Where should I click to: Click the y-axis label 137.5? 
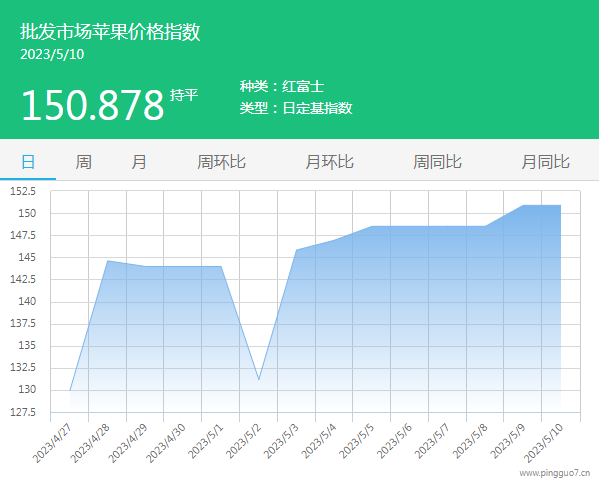23,324
